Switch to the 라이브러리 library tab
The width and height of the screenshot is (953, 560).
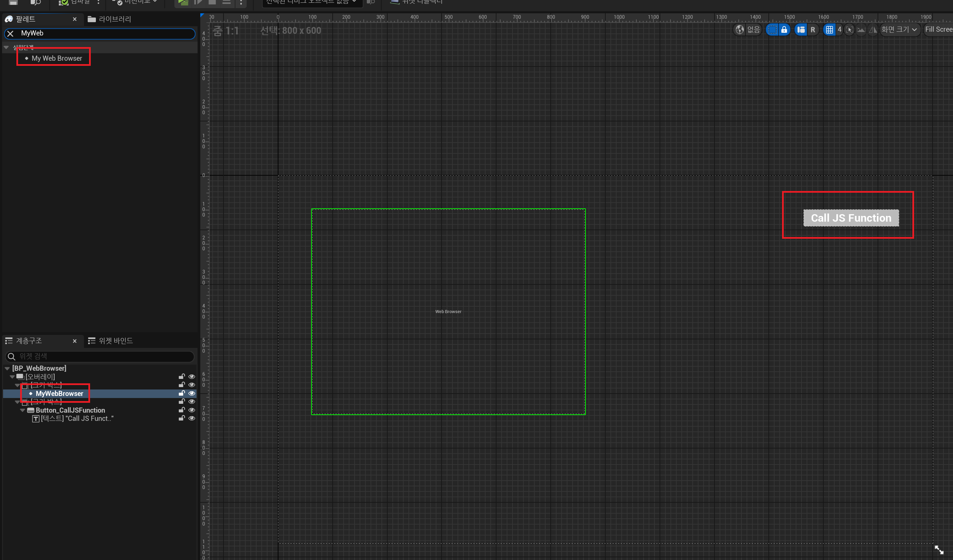[110, 19]
